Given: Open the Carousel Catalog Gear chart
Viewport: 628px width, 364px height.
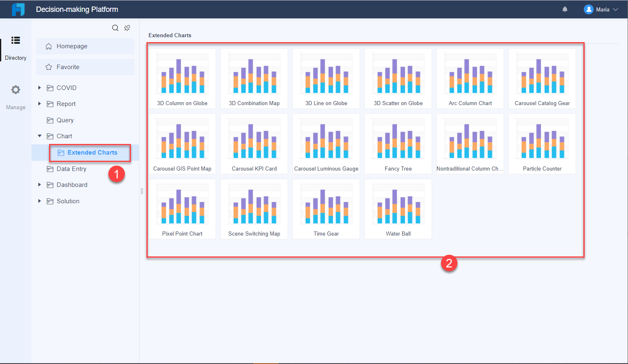Looking at the screenshot, I should [542, 79].
